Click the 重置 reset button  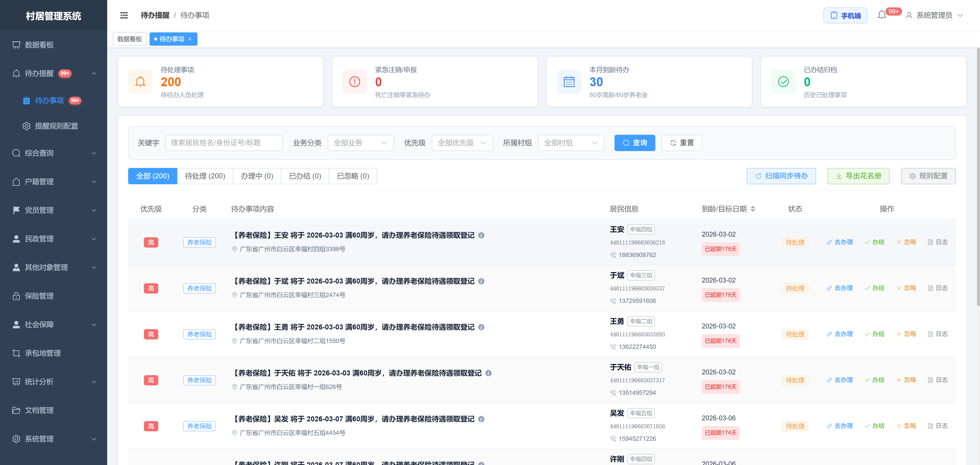pyautogui.click(x=682, y=143)
